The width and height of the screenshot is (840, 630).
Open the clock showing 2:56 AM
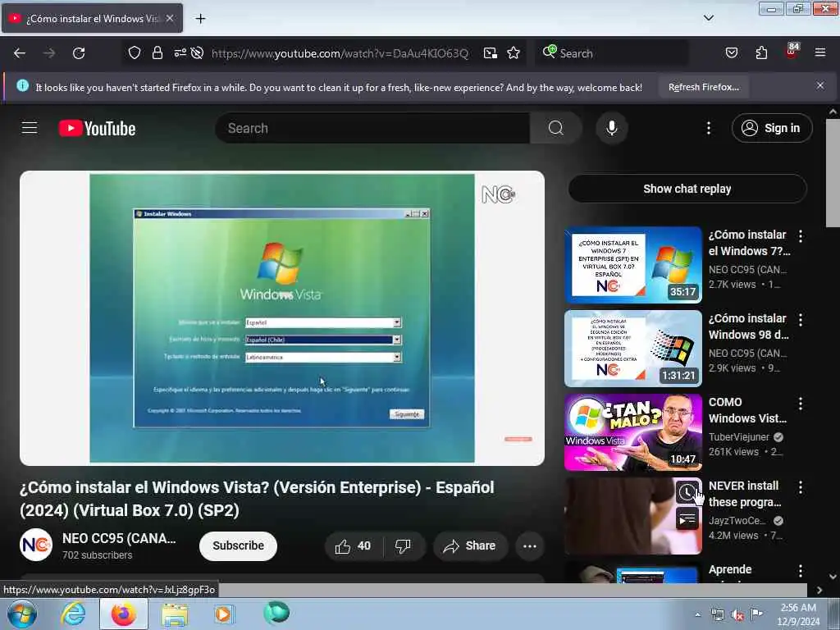pyautogui.click(x=798, y=614)
